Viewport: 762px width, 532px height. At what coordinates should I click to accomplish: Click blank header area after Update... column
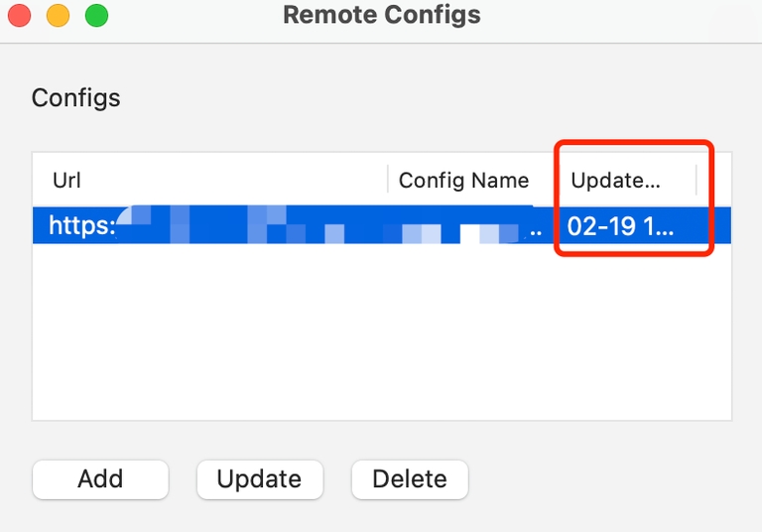coord(714,180)
